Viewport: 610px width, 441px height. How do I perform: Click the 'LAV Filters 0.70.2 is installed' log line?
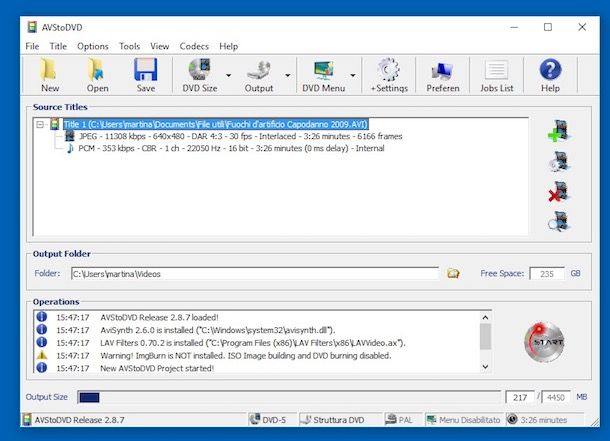point(253,343)
